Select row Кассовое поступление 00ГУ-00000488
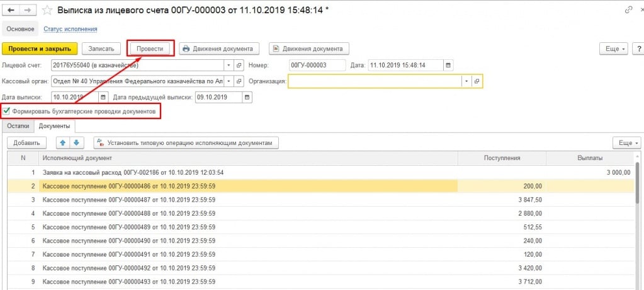Screen dimensions: 644x290 320,214
